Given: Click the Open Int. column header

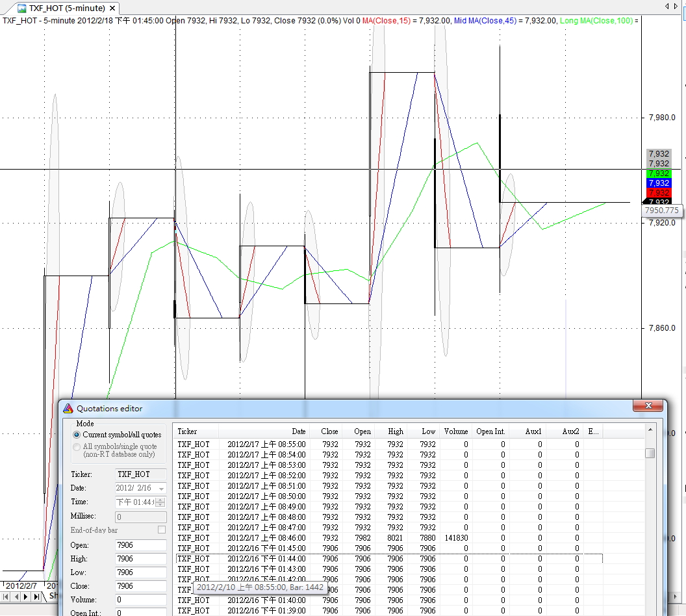Looking at the screenshot, I should coord(490,431).
